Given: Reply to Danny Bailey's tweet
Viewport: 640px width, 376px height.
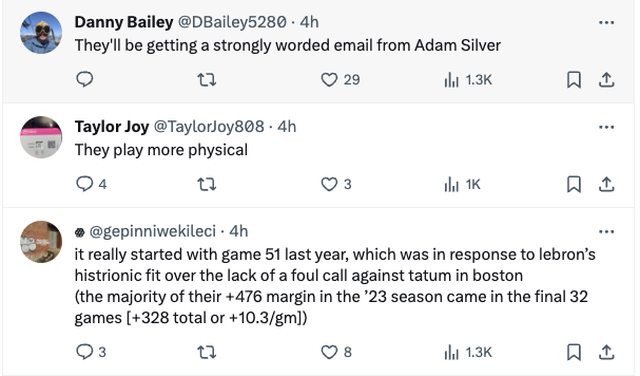Looking at the screenshot, I should click(84, 79).
